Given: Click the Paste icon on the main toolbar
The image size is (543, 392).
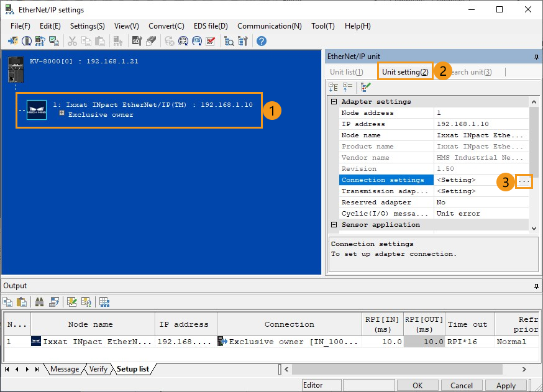Looking at the screenshot, I should coord(99,41).
